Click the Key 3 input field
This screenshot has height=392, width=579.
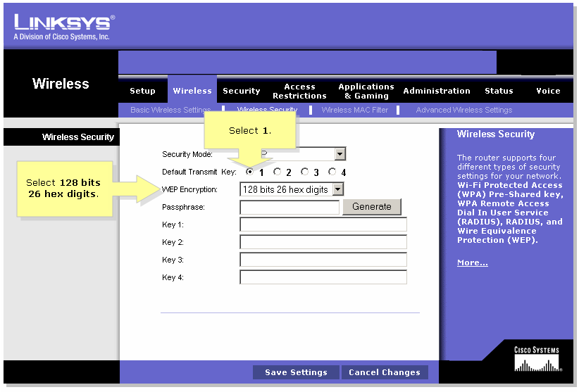click(x=323, y=260)
